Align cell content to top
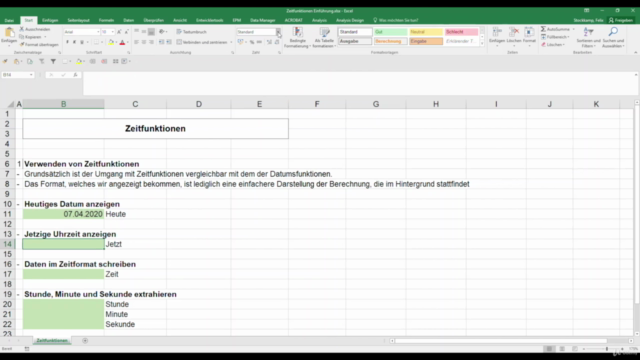This screenshot has height=360, width=640. click(x=136, y=31)
